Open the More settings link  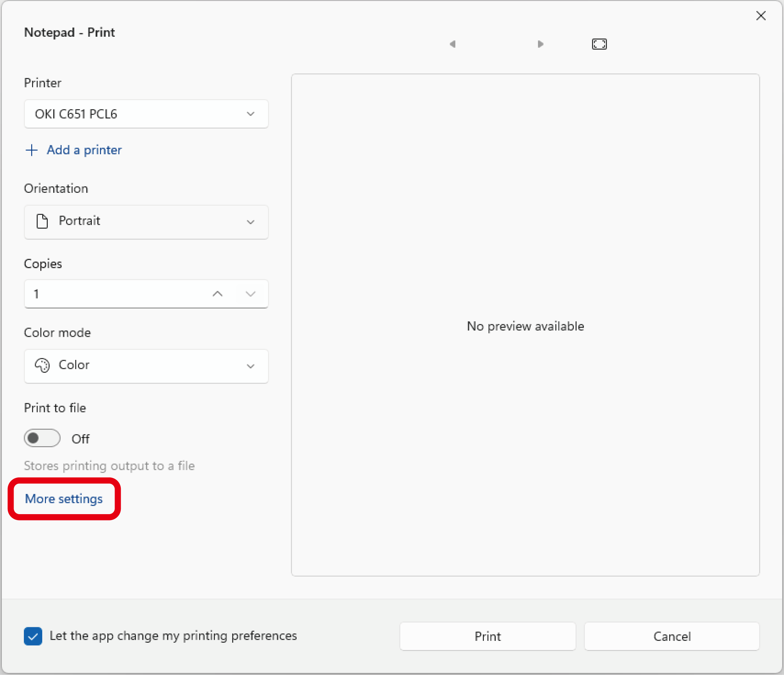click(64, 499)
